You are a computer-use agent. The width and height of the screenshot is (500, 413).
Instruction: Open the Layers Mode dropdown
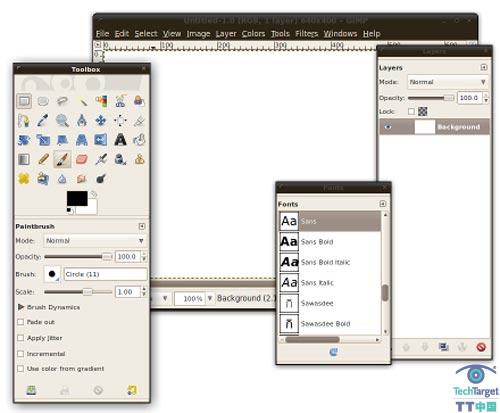[x=448, y=82]
